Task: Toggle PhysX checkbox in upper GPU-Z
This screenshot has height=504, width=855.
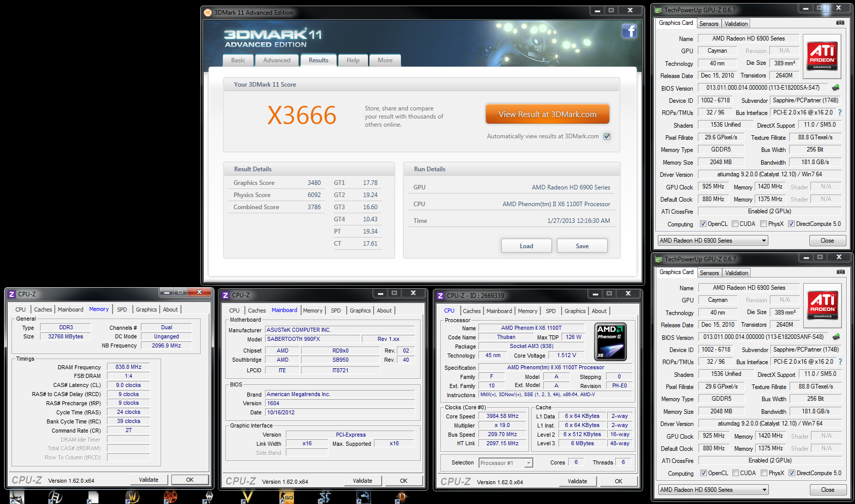Action: tap(763, 224)
